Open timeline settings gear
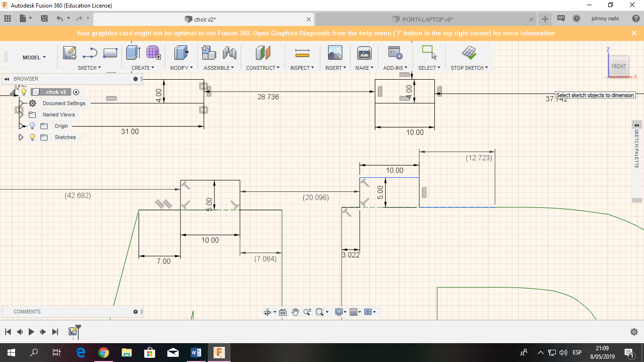This screenshot has width=644, height=362. (634, 332)
